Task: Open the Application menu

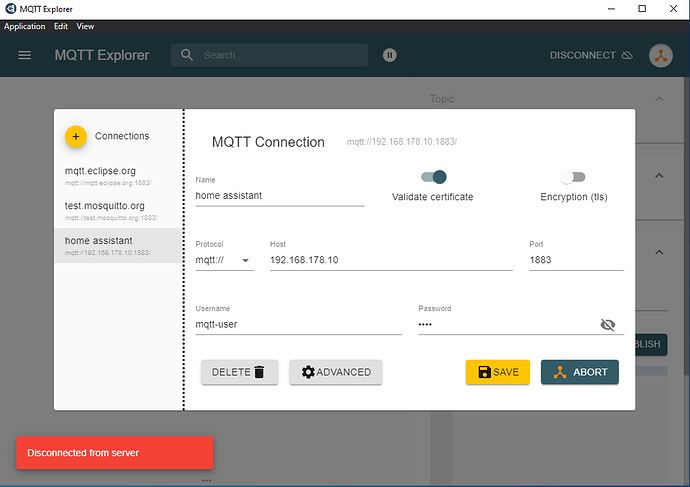Action: pyautogui.click(x=25, y=26)
